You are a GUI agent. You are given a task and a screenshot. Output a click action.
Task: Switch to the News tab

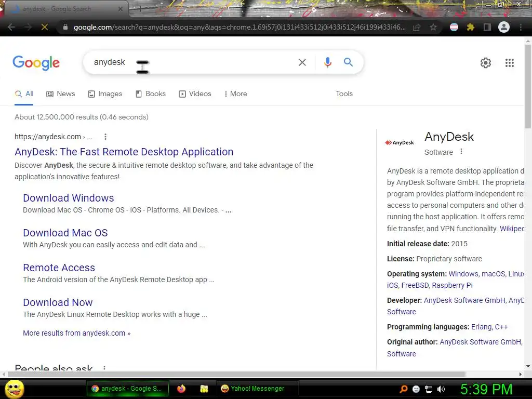click(60, 94)
